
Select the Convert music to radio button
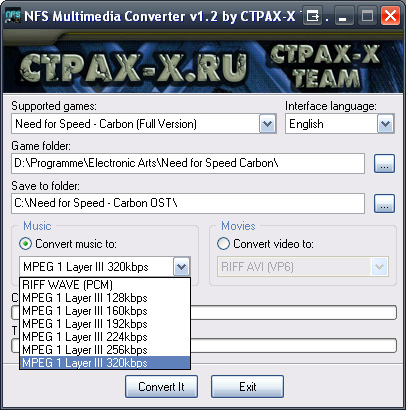pyautogui.click(x=25, y=244)
